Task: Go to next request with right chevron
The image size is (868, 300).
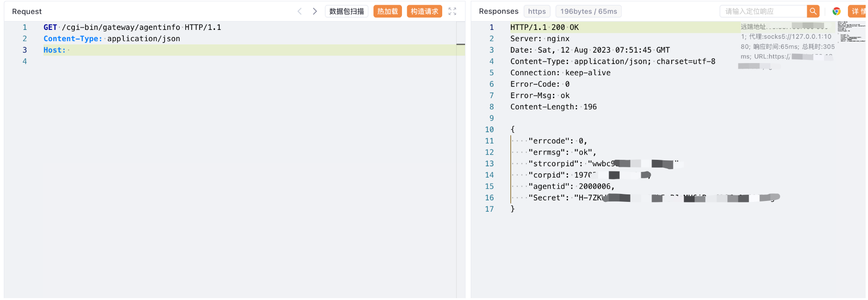Action: tap(315, 11)
